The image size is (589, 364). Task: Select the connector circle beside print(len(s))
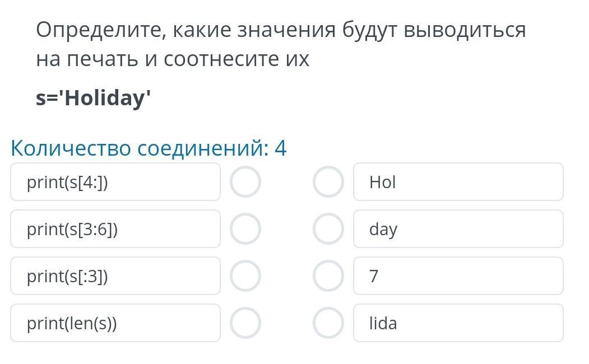[245, 323]
